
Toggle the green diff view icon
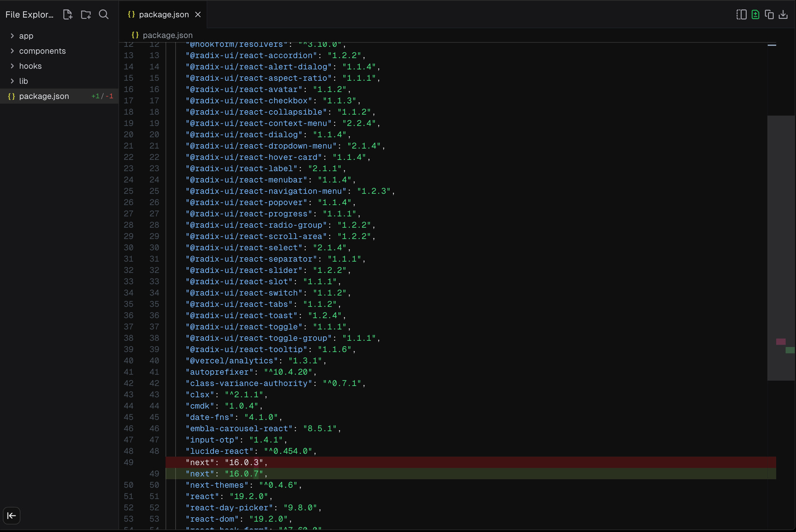[755, 15]
